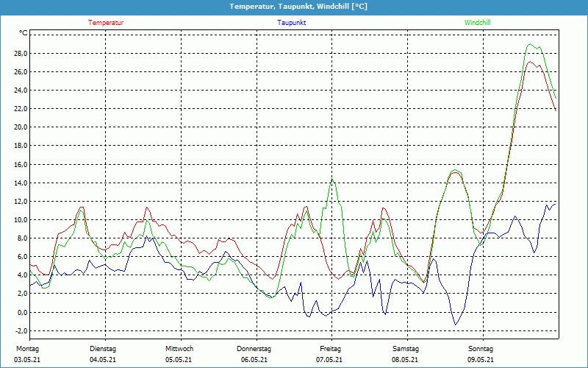This screenshot has width=588, height=368.
Task: Click the Samstag day label
Action: tap(406, 349)
